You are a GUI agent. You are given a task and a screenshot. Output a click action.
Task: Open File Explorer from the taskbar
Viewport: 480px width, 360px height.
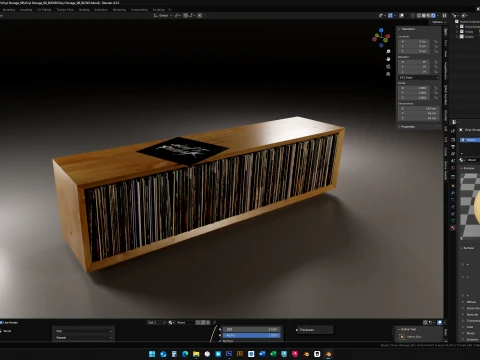point(196,354)
